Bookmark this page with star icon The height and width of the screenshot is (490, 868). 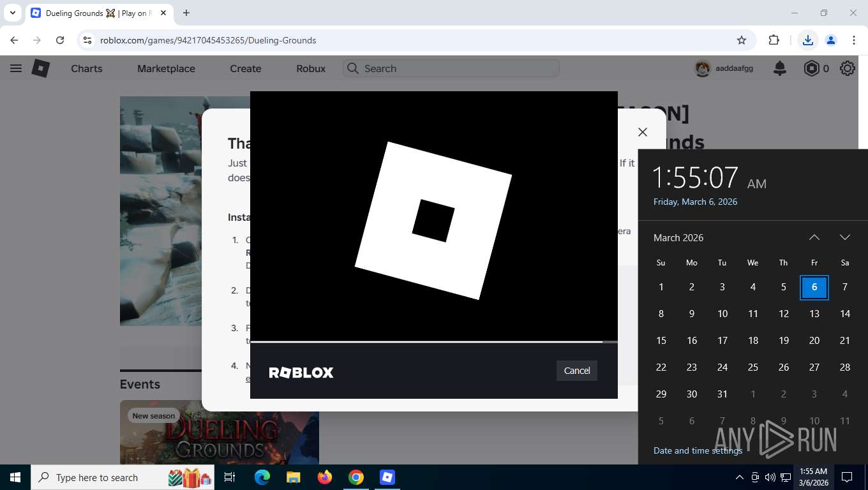click(x=741, y=40)
